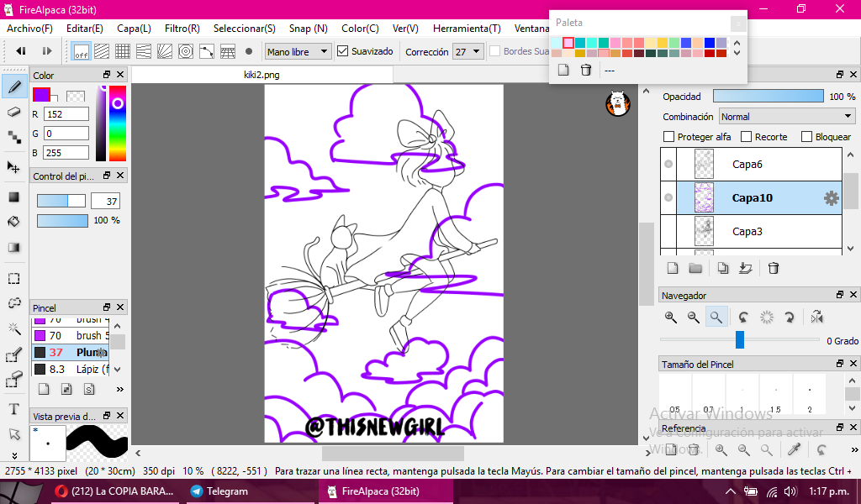Enable concentric circle snap
The width and height of the screenshot is (861, 504).
click(x=186, y=51)
